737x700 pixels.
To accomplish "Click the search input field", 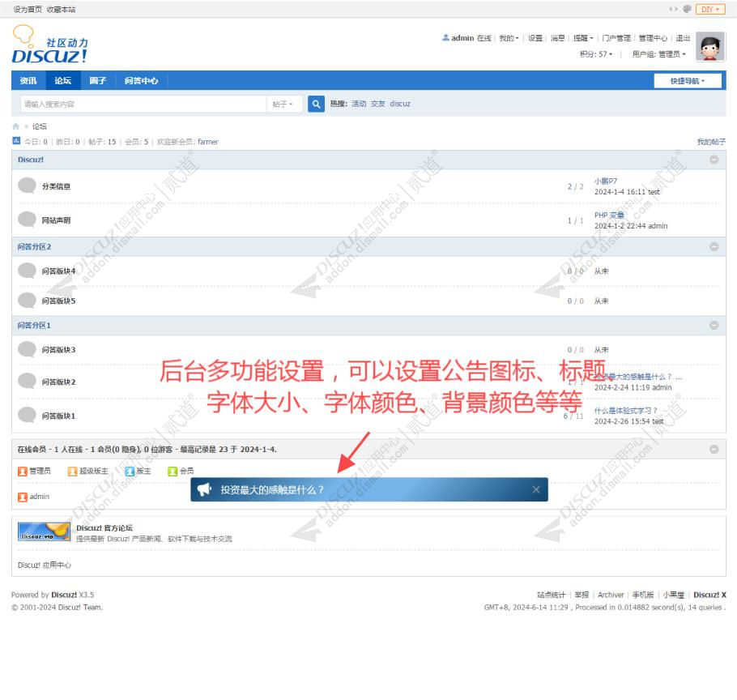I will tap(143, 104).
